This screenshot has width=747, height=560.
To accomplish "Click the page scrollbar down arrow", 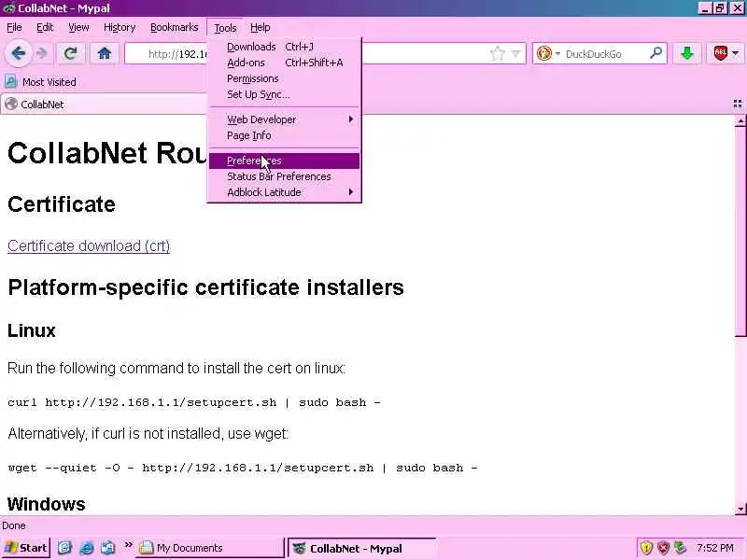I will click(x=740, y=509).
